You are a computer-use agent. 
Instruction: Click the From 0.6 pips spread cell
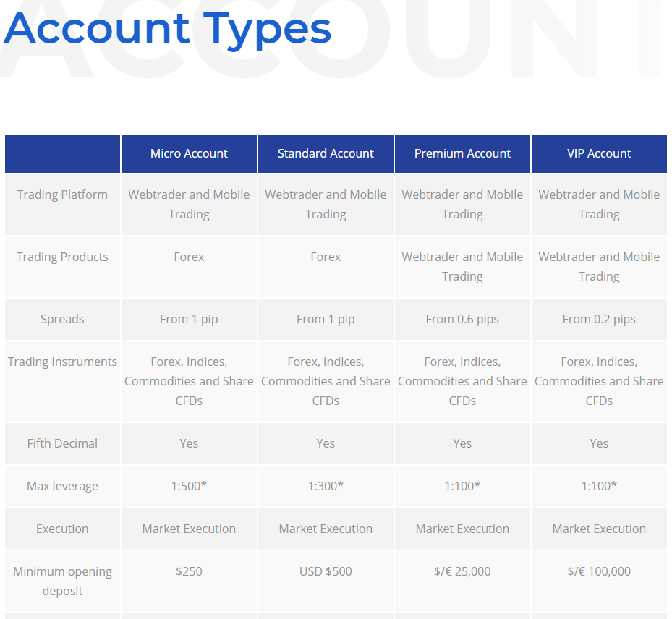[462, 319]
